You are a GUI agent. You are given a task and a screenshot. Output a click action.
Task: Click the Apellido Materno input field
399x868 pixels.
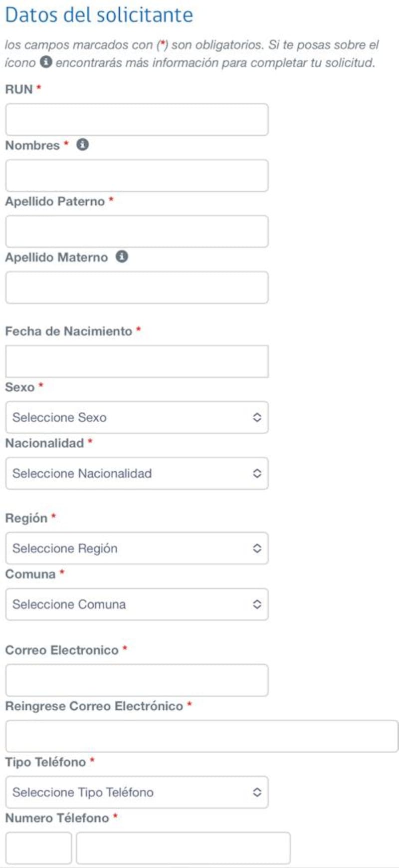point(137,288)
